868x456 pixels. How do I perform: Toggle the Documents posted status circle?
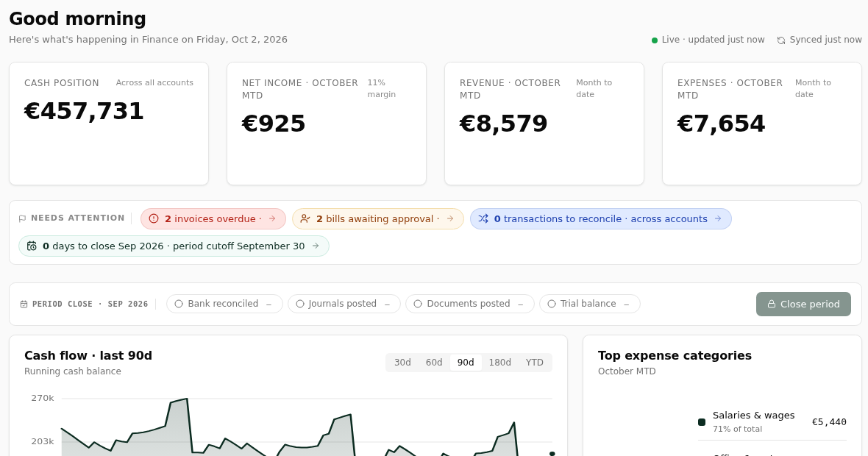click(418, 304)
